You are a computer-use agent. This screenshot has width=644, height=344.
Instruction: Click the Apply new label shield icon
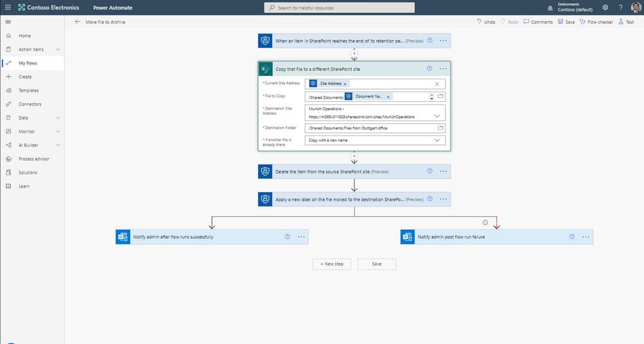pyautogui.click(x=266, y=199)
